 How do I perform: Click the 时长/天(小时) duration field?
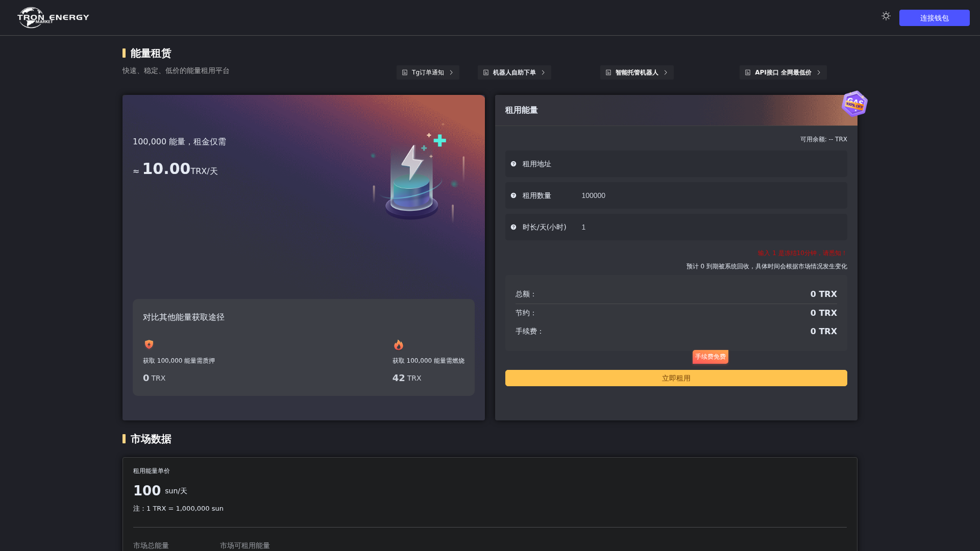point(676,227)
